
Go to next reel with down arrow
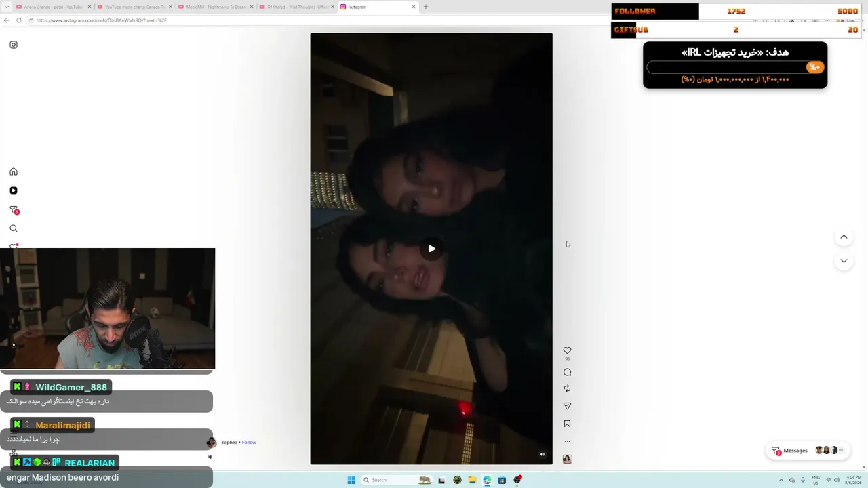pos(844,261)
